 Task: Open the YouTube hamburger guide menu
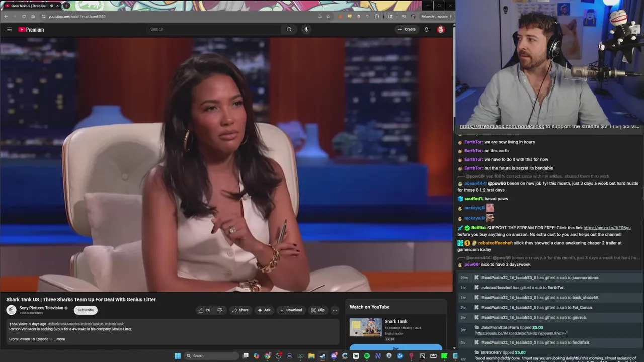(9, 29)
